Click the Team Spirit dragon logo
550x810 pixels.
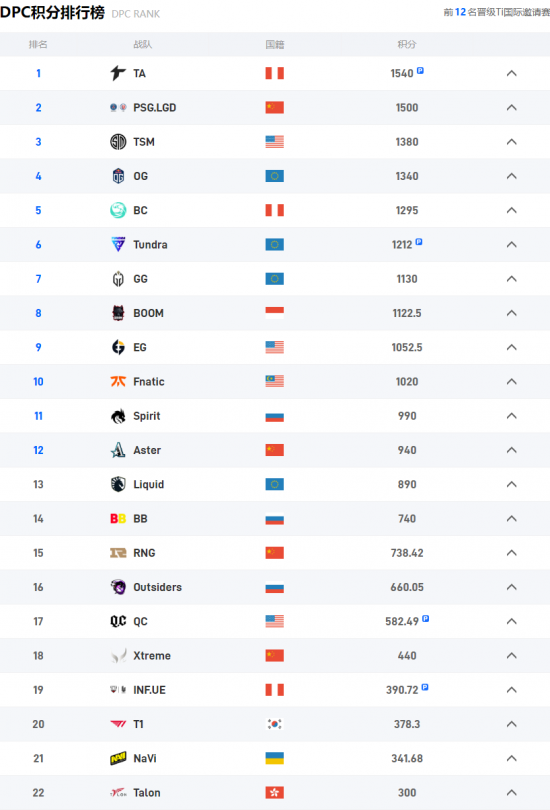click(118, 416)
